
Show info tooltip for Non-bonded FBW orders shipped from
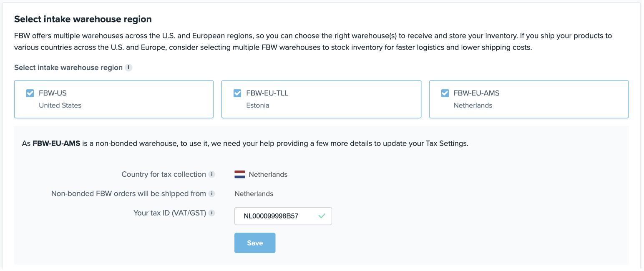pyautogui.click(x=212, y=193)
